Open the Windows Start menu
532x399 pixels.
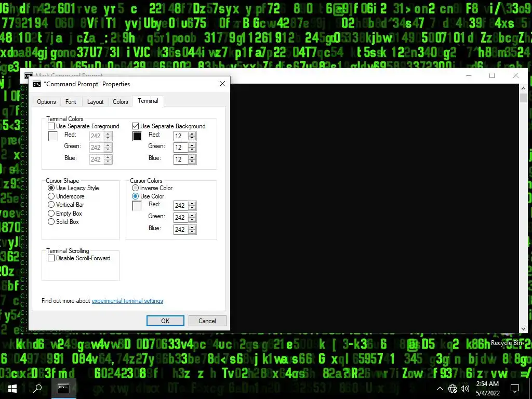pyautogui.click(x=12, y=389)
